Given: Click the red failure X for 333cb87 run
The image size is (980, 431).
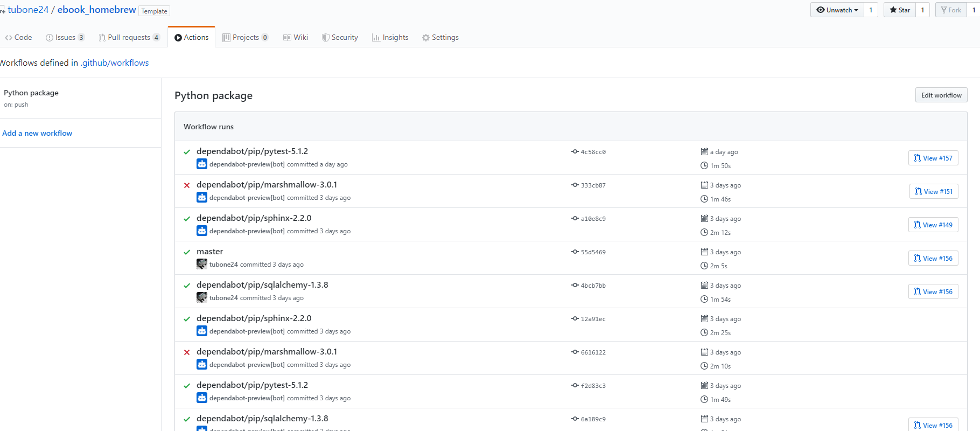Looking at the screenshot, I should click(x=187, y=185).
